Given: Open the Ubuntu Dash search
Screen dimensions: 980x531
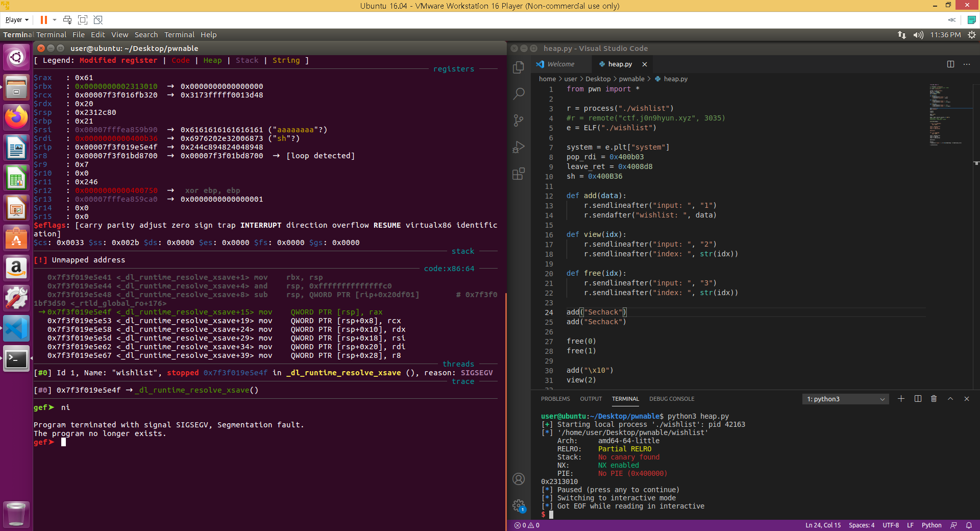Looking at the screenshot, I should [x=16, y=57].
